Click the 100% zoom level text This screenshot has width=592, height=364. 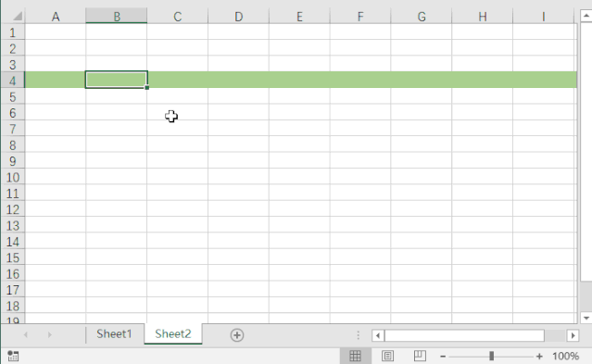565,356
